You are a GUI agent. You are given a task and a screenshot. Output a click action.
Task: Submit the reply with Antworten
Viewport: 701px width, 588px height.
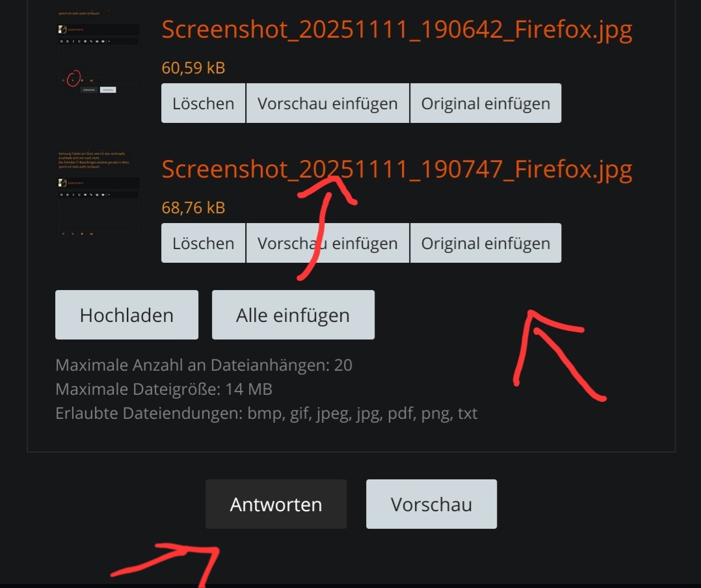(x=276, y=504)
